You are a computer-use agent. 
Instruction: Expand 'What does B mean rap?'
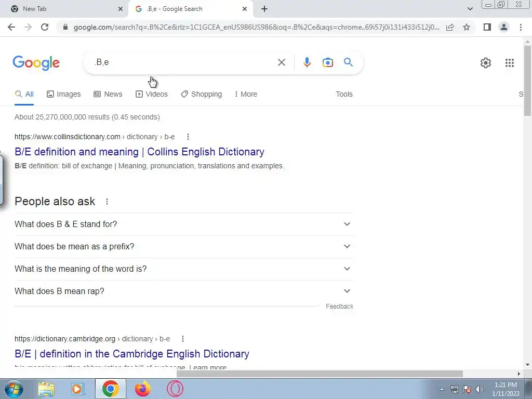(184, 291)
